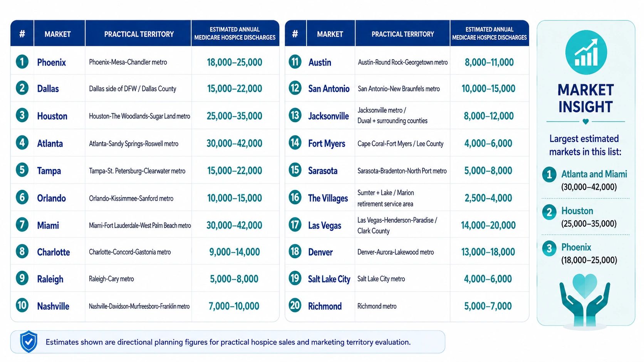Click the small heart divider under Market Insight
Screen dimensions: 644x362
pos(585,122)
